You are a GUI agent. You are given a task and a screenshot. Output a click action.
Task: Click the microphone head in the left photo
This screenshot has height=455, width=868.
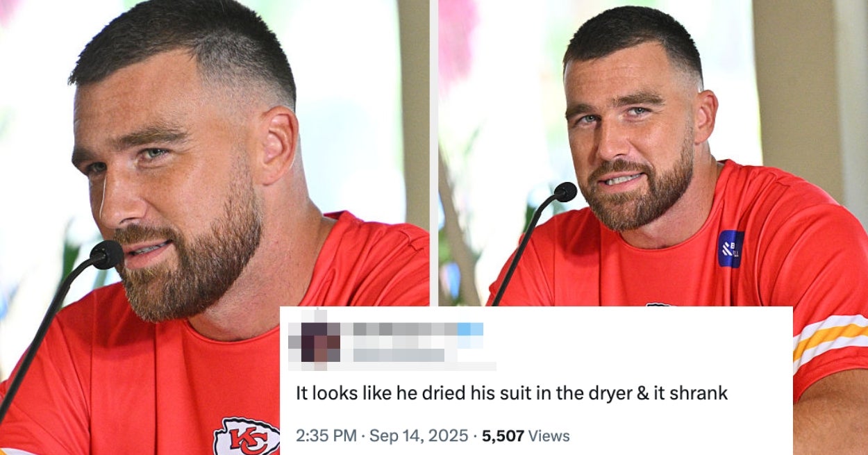pyautogui.click(x=107, y=255)
